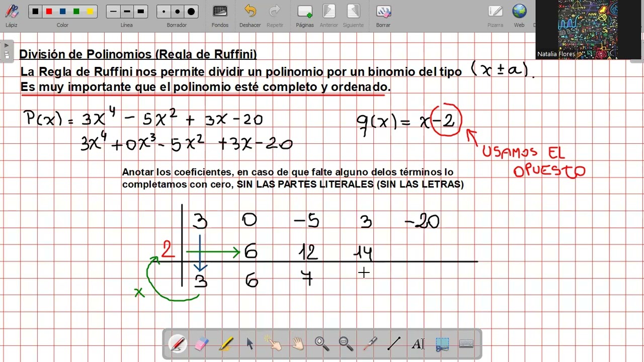644x362 pixels.
Task: Select the arrow pointer tool
Action: (x=250, y=344)
